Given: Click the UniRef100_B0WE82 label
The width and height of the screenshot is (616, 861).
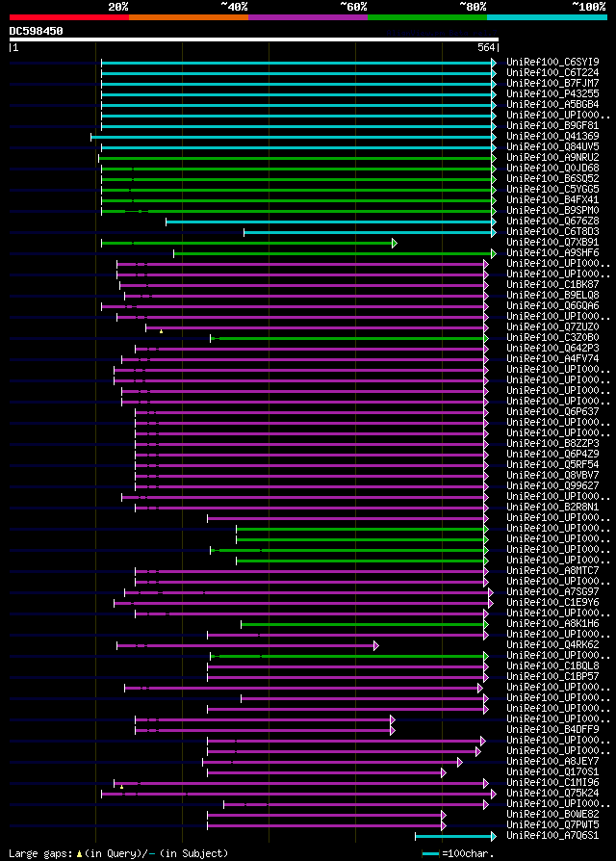Looking at the screenshot, I should pos(552,815).
